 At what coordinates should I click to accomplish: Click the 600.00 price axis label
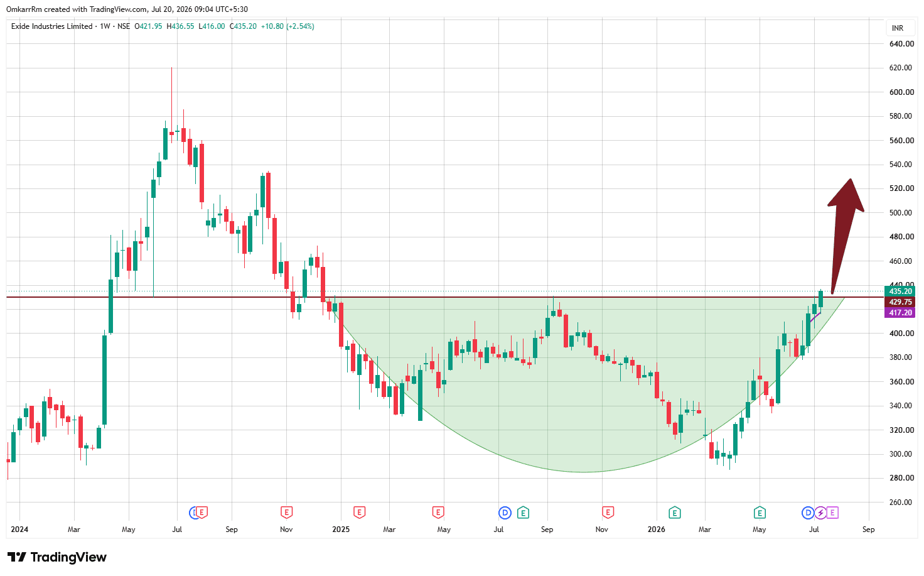[x=901, y=92]
